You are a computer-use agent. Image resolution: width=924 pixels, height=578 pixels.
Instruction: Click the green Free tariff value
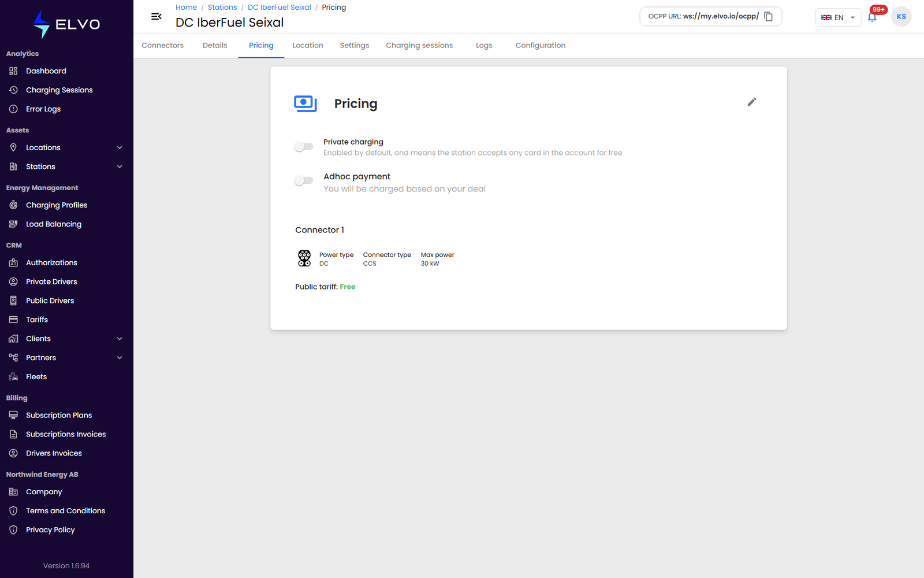click(348, 287)
